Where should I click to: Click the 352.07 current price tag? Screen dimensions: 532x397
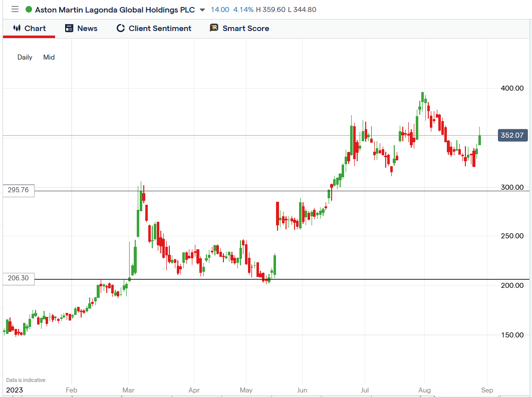pyautogui.click(x=512, y=135)
